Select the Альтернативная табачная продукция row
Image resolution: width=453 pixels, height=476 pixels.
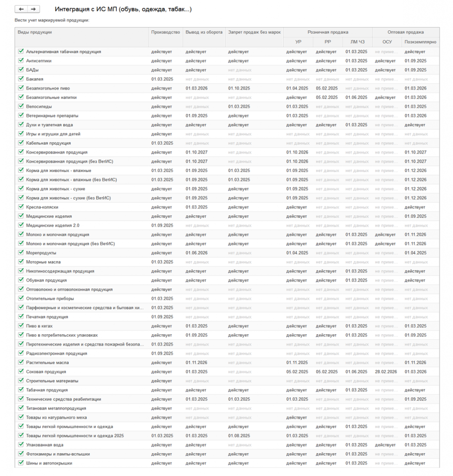click(x=227, y=52)
